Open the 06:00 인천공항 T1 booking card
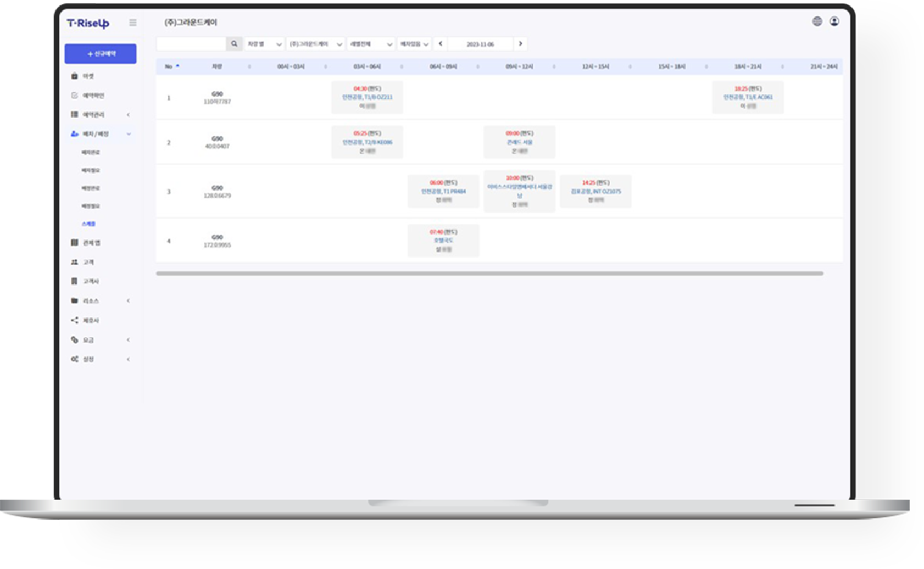This screenshot has height=569, width=924. [x=443, y=191]
